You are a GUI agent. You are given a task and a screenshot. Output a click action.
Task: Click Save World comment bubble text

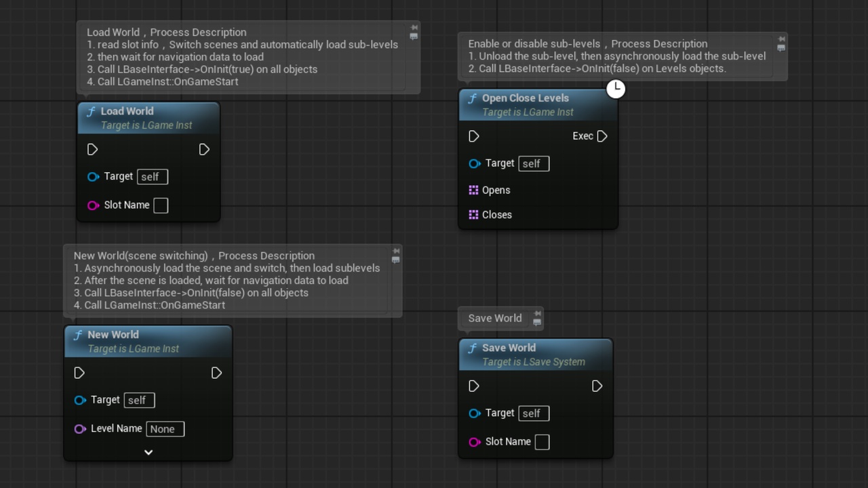pos(495,318)
